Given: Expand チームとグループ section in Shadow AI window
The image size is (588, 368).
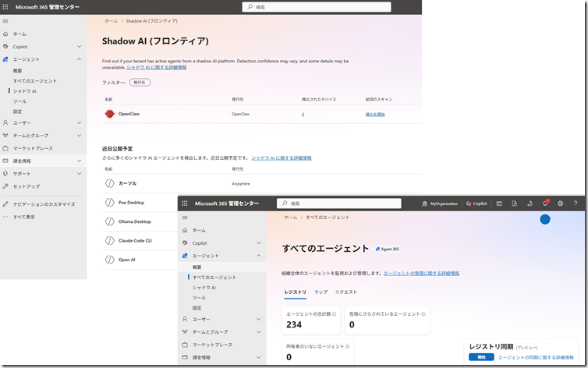Looking at the screenshot, I should coord(79,136).
